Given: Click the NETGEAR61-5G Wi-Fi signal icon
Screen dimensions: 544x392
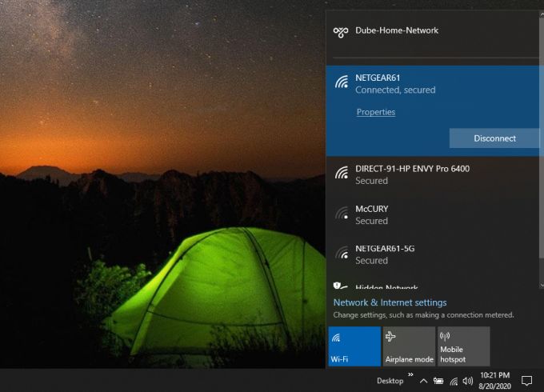Looking at the screenshot, I should (342, 254).
